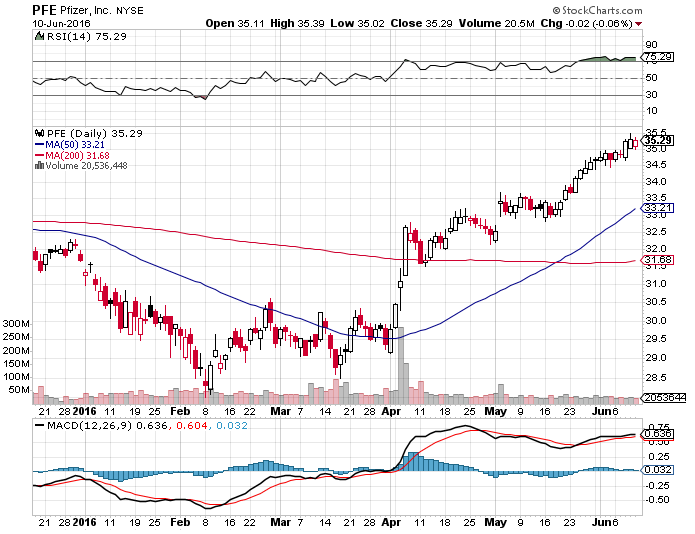Click the High 35.39 value
The image size is (695, 534).
297,23
